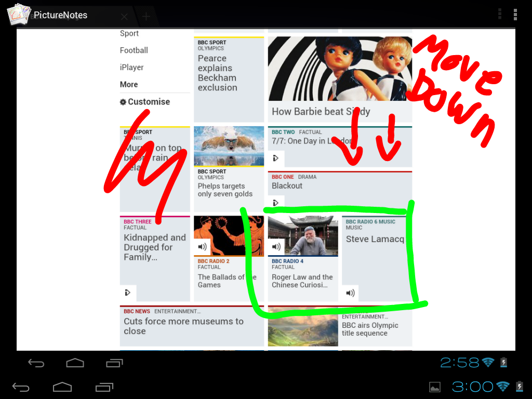The width and height of the screenshot is (532, 399).
Task: Tap the BBC THREE channel label
Action: [x=137, y=221]
